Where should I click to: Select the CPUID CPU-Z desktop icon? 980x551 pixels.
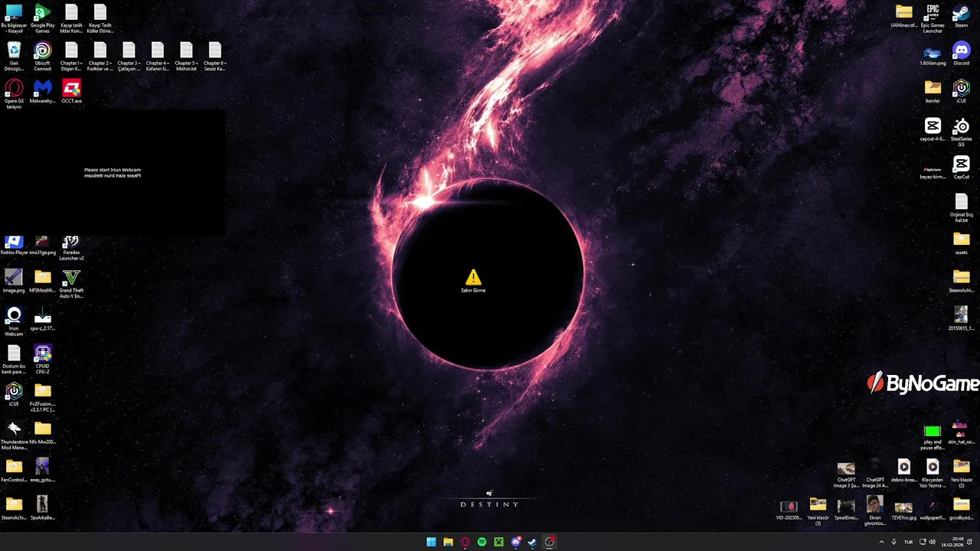click(43, 354)
